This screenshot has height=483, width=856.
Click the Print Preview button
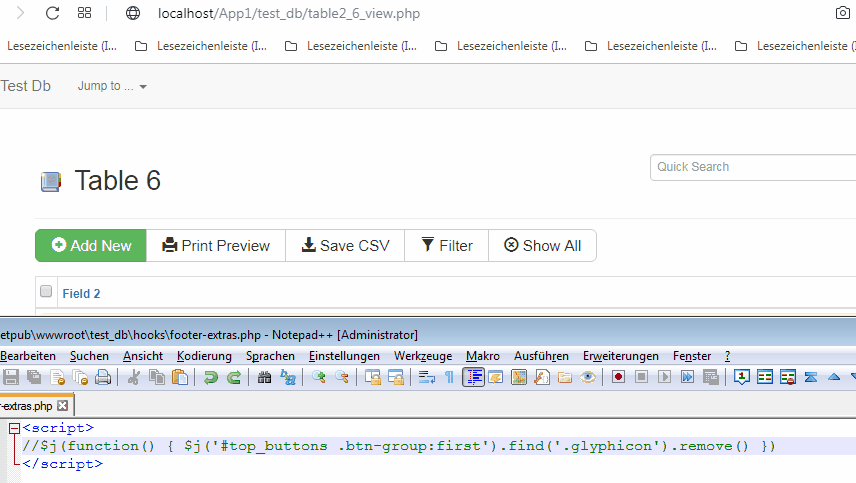point(216,246)
